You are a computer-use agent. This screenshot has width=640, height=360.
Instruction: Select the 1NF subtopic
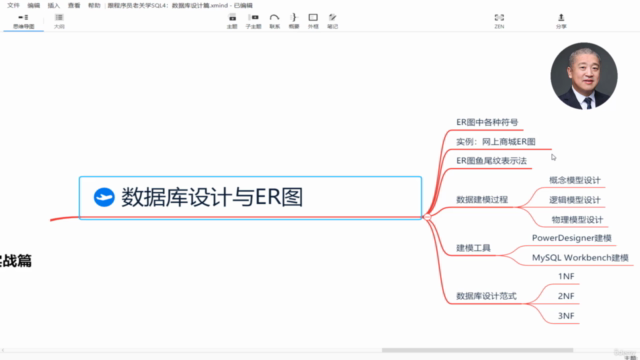click(x=566, y=276)
